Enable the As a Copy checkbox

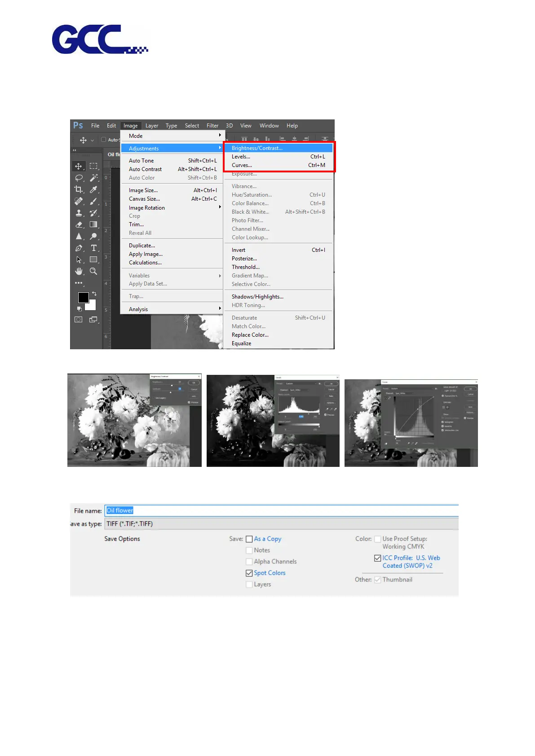(249, 539)
